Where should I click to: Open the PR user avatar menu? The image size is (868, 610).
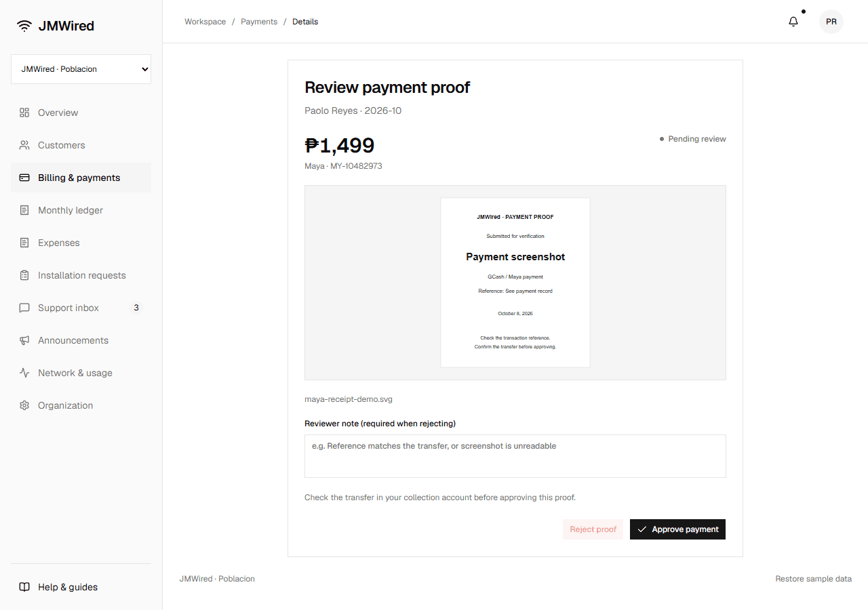831,22
